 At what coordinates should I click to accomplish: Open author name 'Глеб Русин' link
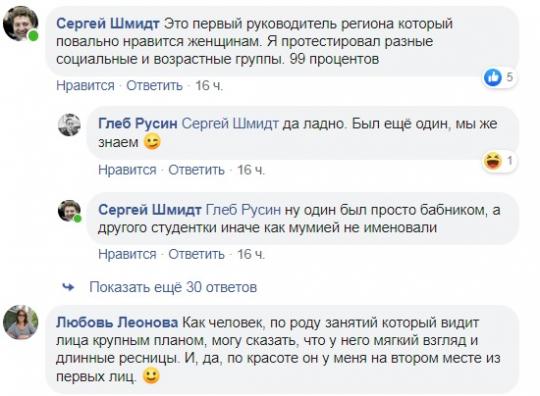[138, 123]
